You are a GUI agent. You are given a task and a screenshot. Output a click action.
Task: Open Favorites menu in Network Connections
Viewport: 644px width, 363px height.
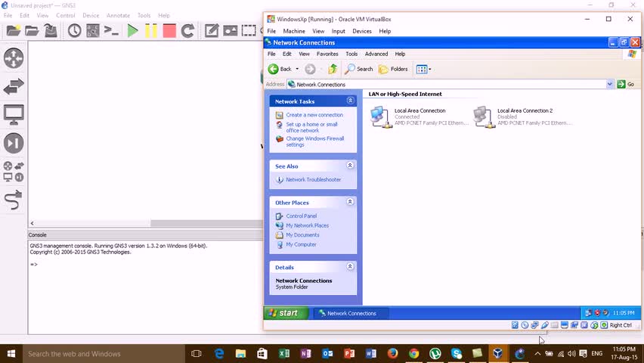[327, 54]
